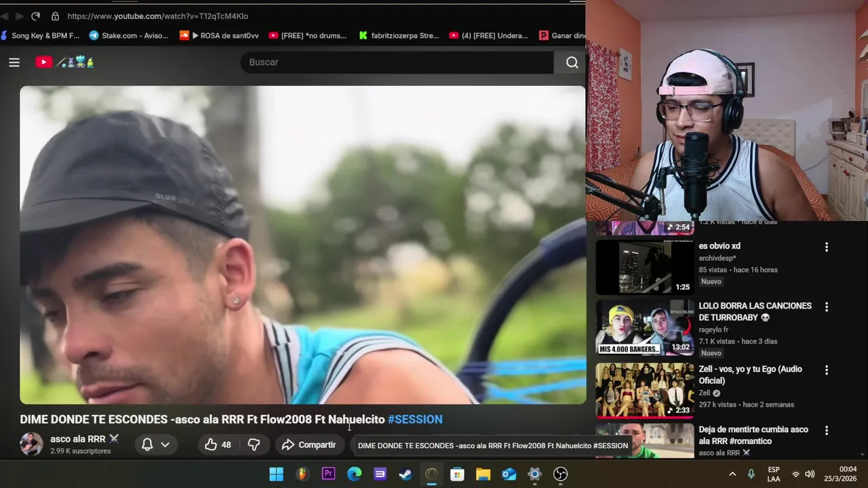Open 'fabritziozerpa Stre...' Kick bookmark
Image resolution: width=868 pixels, height=488 pixels.
[x=399, y=35]
